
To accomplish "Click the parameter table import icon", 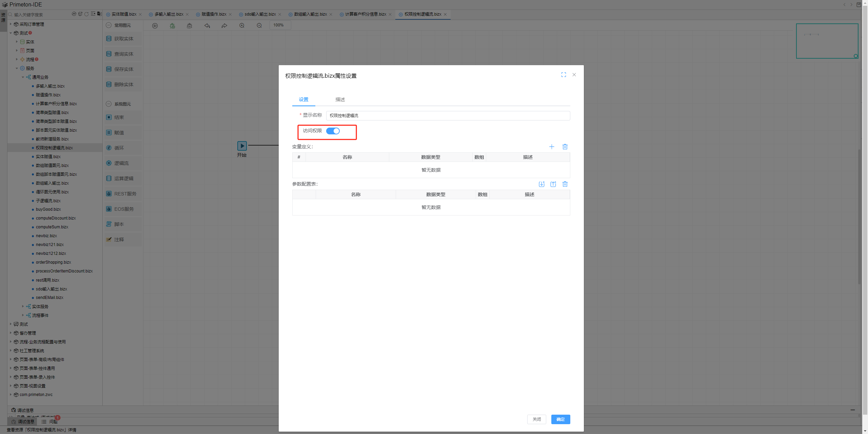I will point(541,184).
